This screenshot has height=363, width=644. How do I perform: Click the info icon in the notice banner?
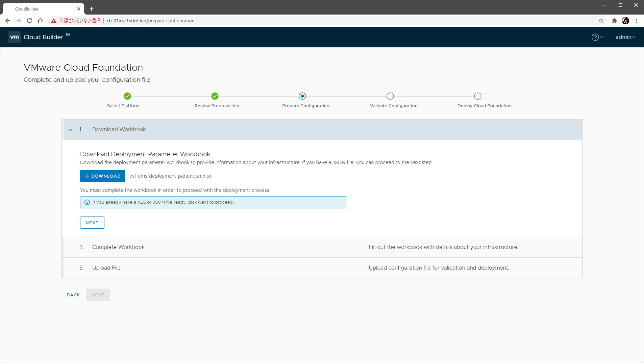click(x=87, y=202)
